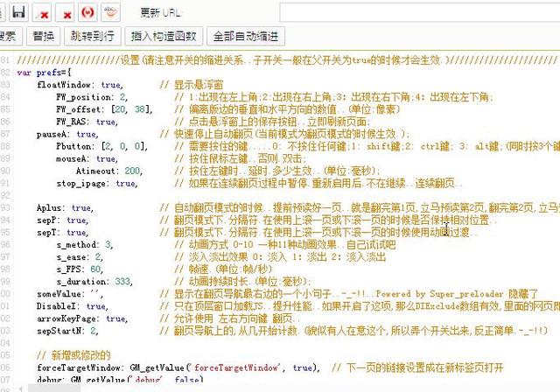The width and height of the screenshot is (560, 392).
Task: Click the 跳转到行 button
Action: [x=93, y=36]
